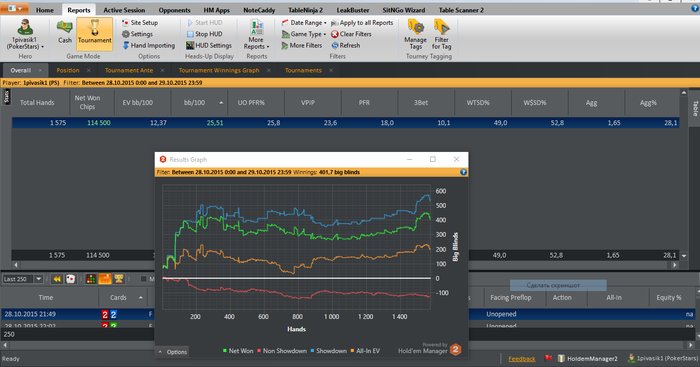
Task: Open Date Range filter dropdown
Action: click(x=304, y=22)
